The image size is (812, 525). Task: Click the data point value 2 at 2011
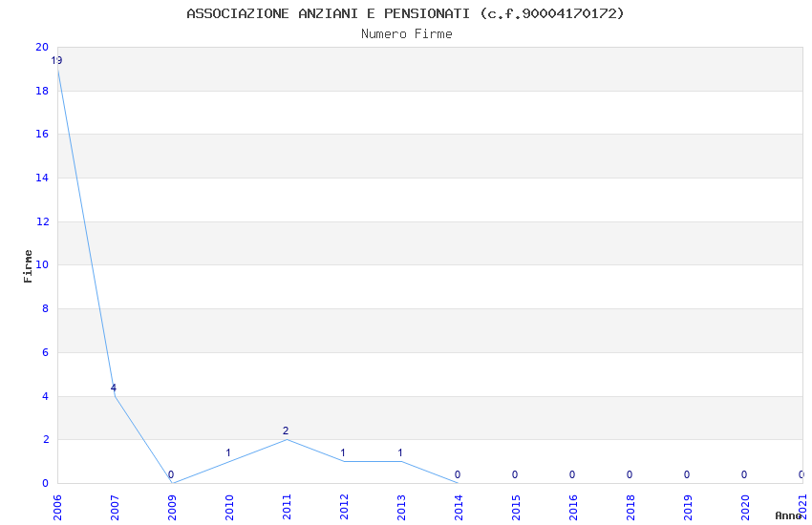coord(286,430)
